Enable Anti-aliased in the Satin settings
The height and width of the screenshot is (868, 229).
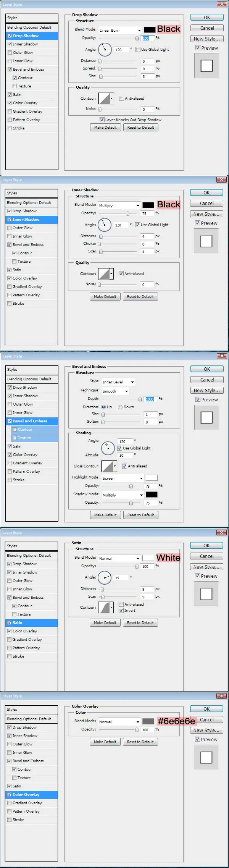[121, 604]
